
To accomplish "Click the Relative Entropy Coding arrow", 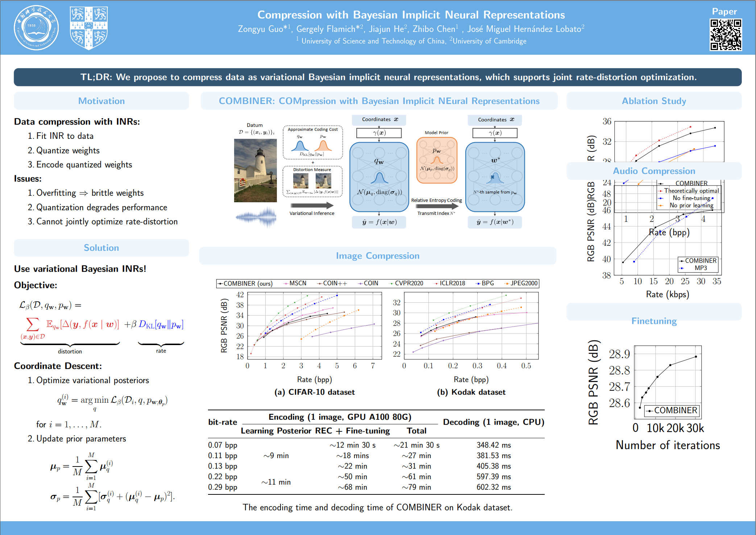I will [437, 206].
